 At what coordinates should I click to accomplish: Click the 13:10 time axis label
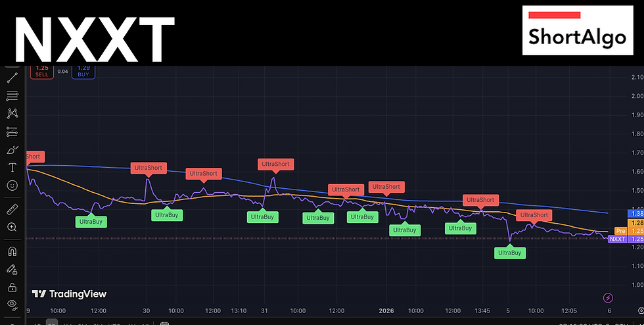click(238, 311)
